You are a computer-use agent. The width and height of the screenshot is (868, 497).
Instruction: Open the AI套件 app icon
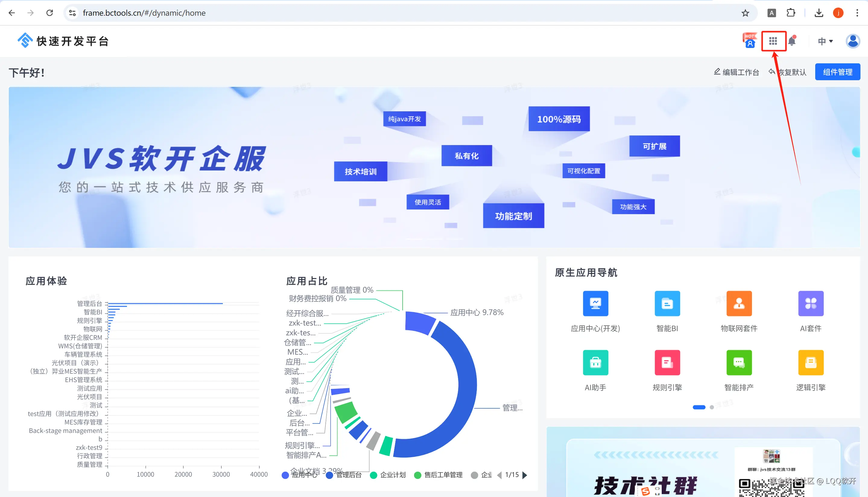point(811,303)
